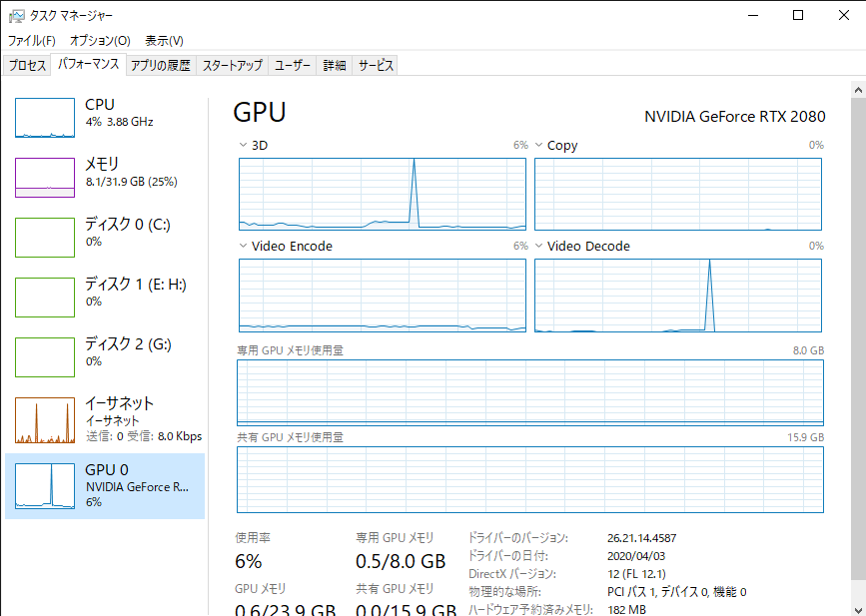Click the DirectX version 12 (FL 12.1)
The image size is (866, 616).
point(636,574)
